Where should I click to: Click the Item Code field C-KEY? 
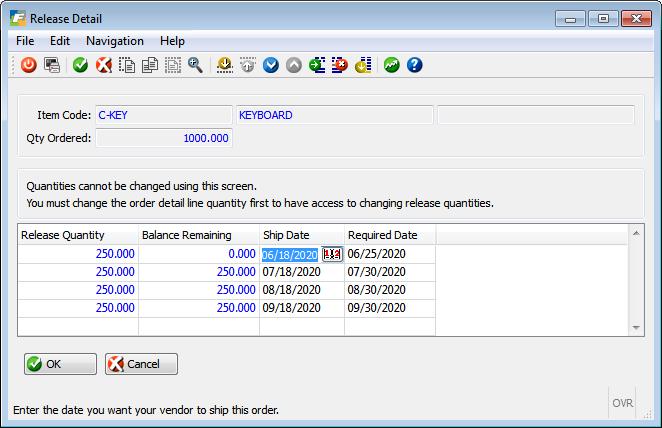pyautogui.click(x=164, y=115)
